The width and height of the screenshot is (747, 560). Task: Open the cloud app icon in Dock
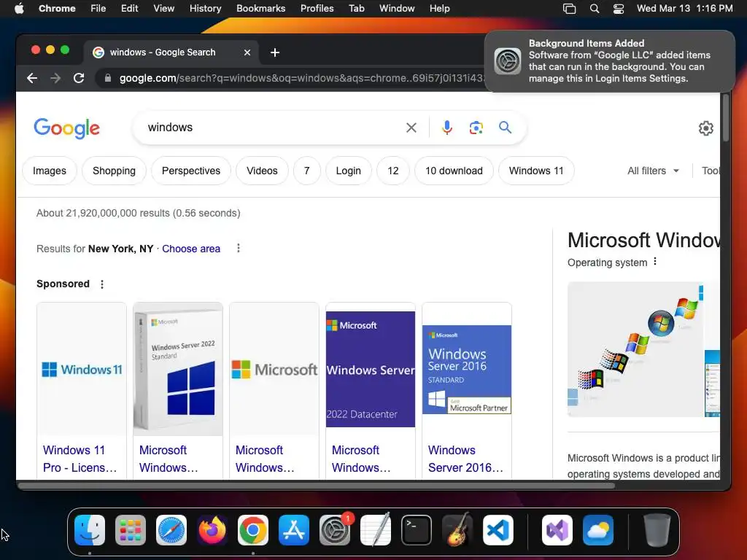[598, 530]
